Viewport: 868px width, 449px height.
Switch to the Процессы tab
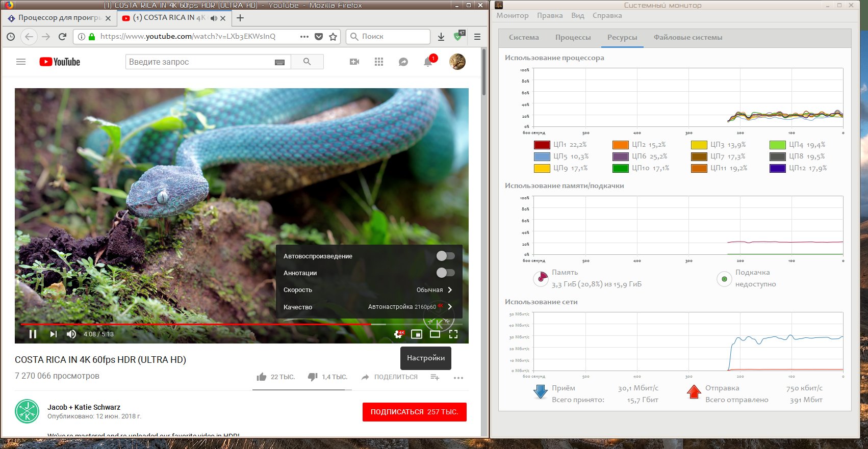tap(573, 38)
